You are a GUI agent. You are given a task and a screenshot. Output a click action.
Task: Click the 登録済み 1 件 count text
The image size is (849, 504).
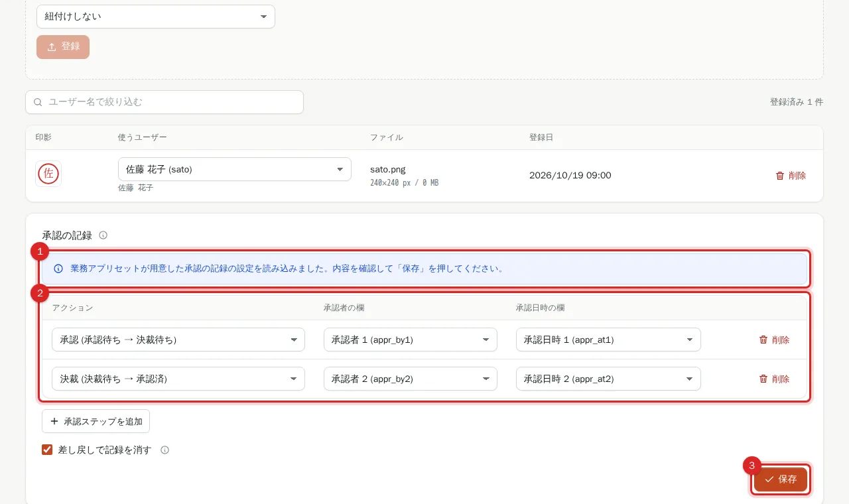point(797,102)
